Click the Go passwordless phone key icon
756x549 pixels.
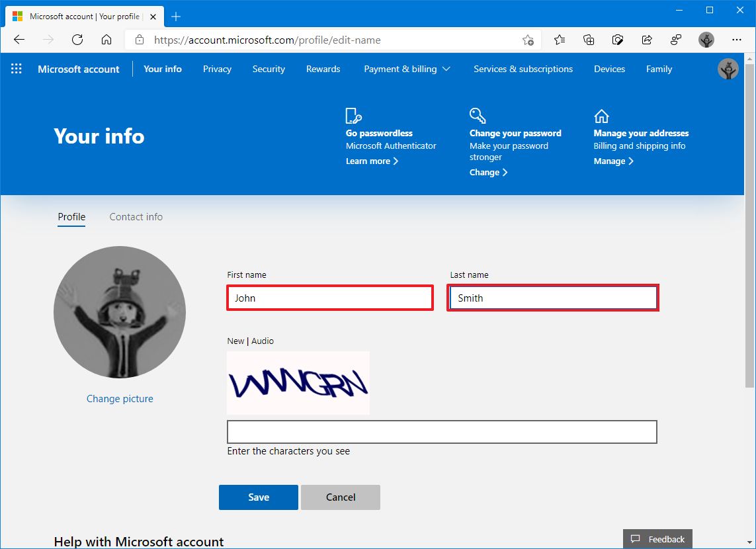click(x=353, y=116)
